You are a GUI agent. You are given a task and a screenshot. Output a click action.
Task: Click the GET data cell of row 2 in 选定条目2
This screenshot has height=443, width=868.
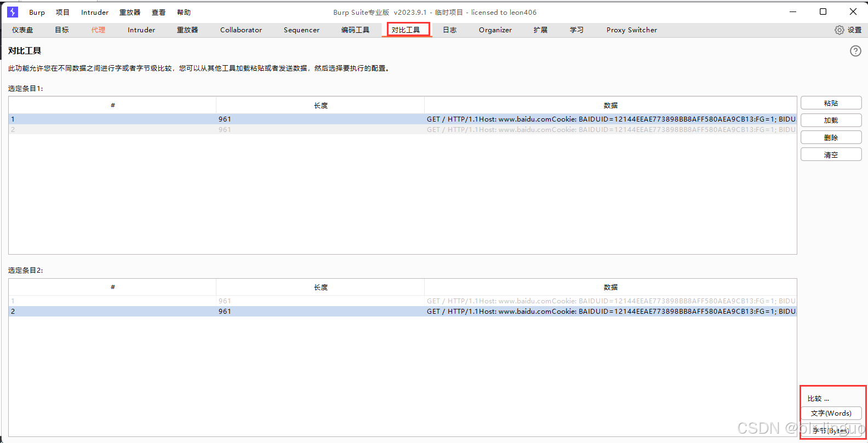click(x=610, y=311)
